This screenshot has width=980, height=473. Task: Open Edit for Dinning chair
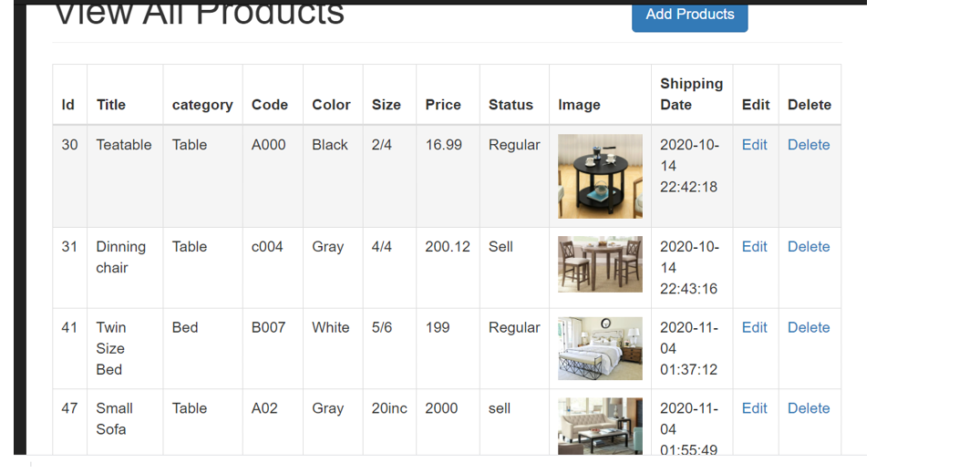(x=754, y=247)
